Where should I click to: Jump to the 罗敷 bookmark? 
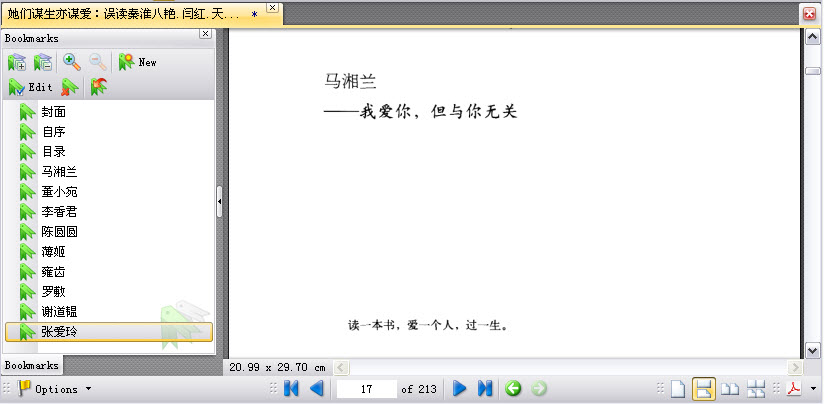pos(54,292)
